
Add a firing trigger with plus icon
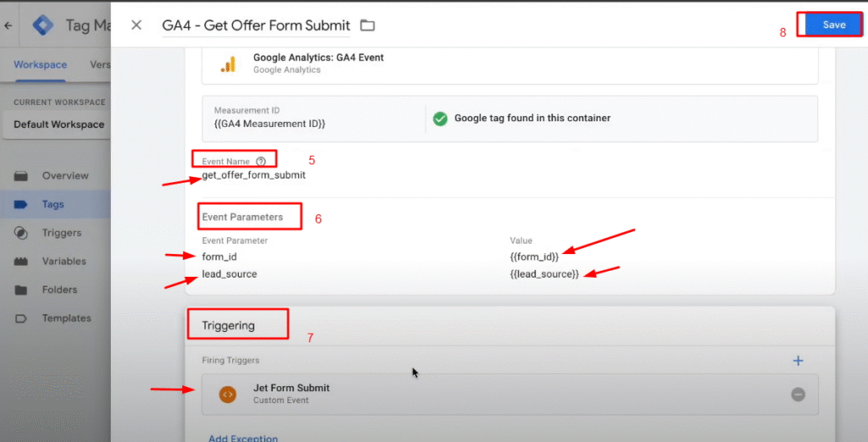tap(798, 361)
